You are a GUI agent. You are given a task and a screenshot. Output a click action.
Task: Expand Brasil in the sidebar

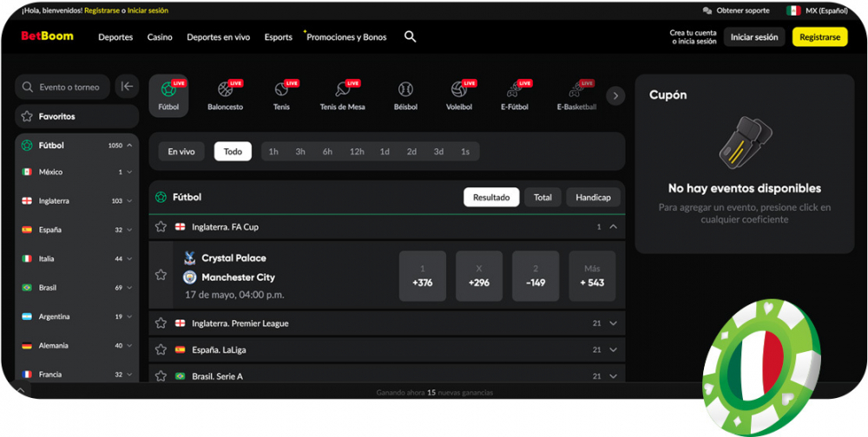[129, 288]
